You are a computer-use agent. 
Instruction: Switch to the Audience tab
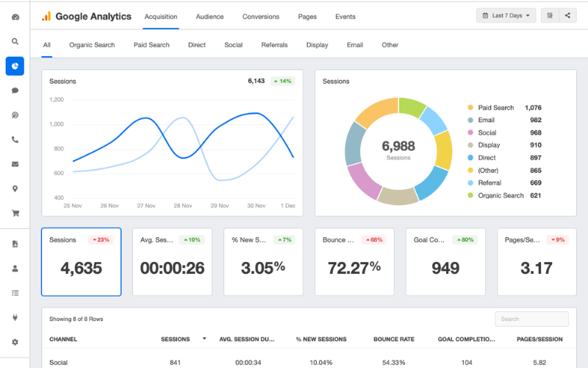click(209, 16)
